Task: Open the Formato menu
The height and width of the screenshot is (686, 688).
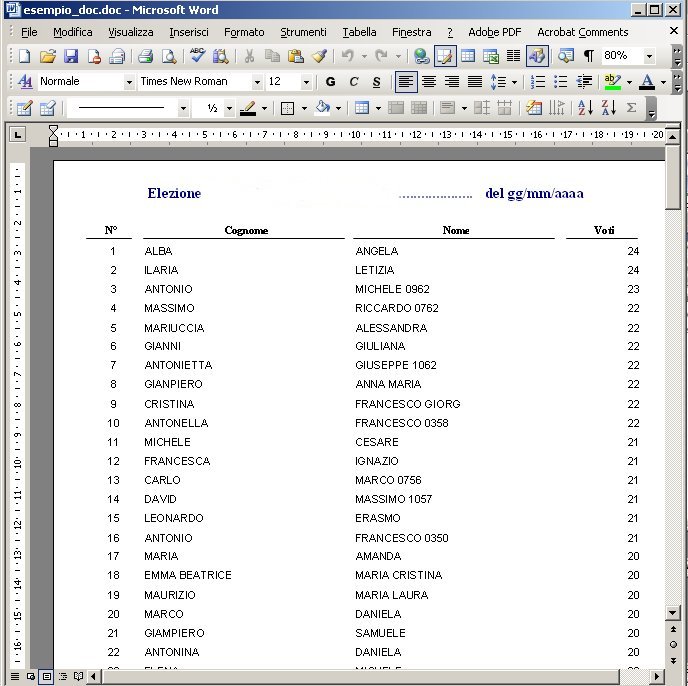Action: (x=244, y=32)
